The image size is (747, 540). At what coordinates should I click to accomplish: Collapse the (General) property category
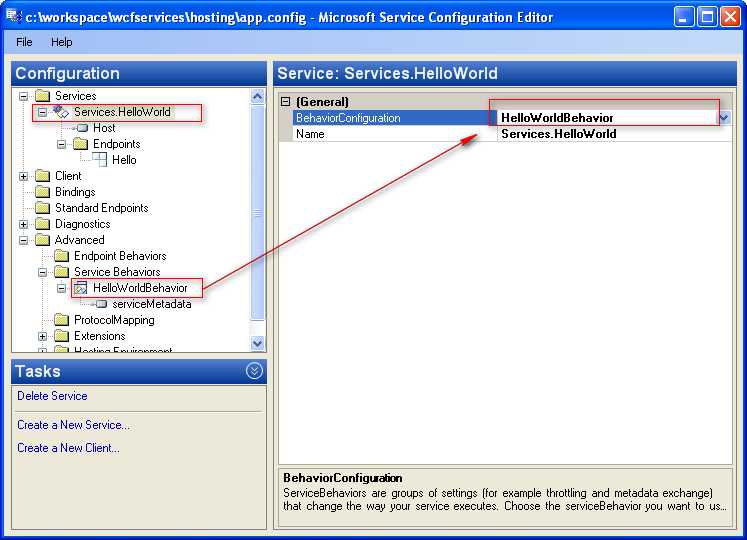pyautogui.click(x=285, y=102)
